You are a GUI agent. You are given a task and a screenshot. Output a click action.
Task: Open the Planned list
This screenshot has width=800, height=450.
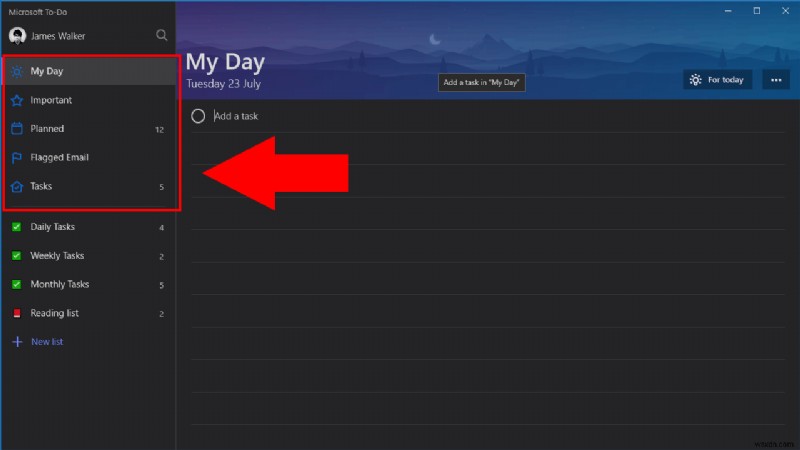pos(90,129)
